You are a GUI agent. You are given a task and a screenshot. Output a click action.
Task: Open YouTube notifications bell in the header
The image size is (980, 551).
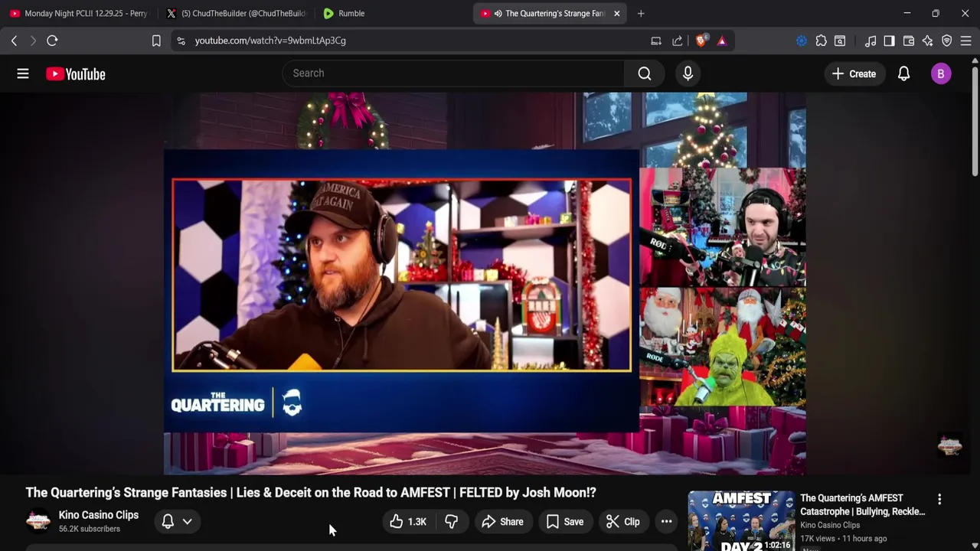(x=903, y=73)
